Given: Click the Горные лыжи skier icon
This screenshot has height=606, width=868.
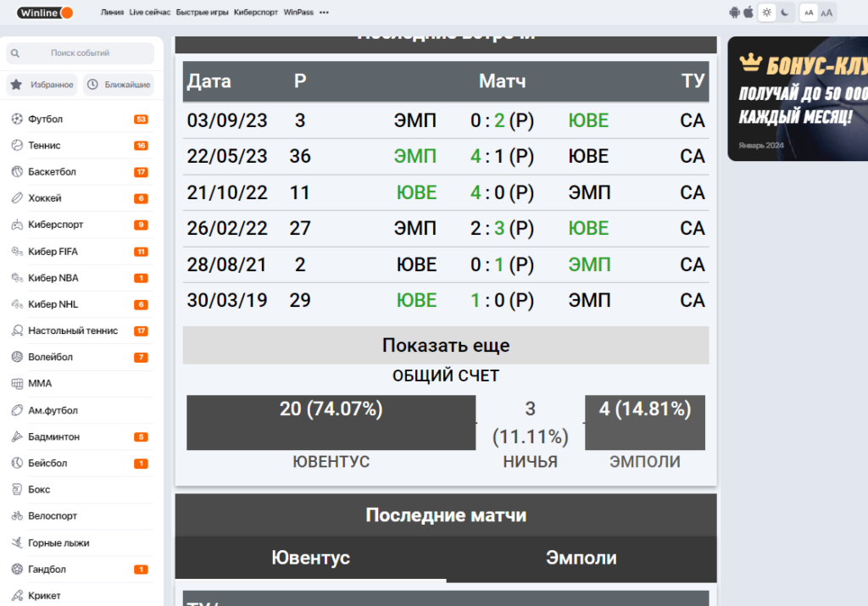Looking at the screenshot, I should click(x=17, y=543).
